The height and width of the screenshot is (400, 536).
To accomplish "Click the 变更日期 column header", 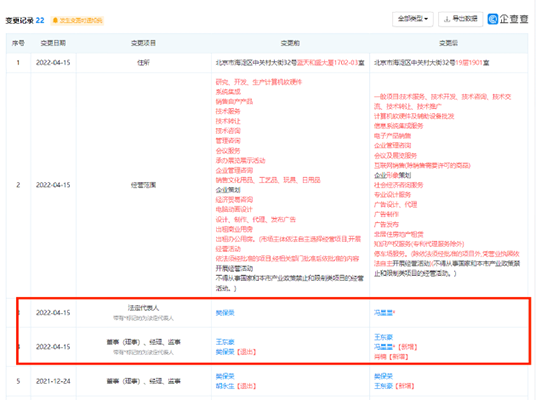I will coord(53,43).
